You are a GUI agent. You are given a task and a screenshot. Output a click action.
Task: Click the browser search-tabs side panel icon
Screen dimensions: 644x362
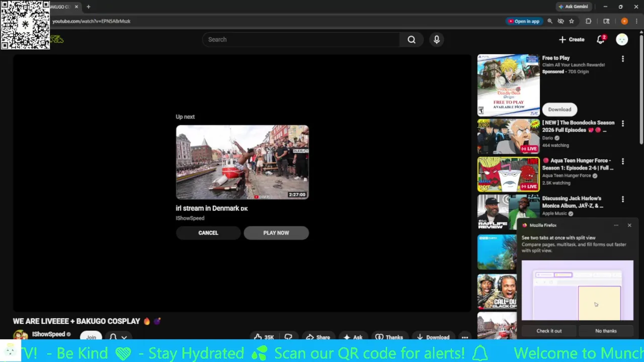[606, 21]
